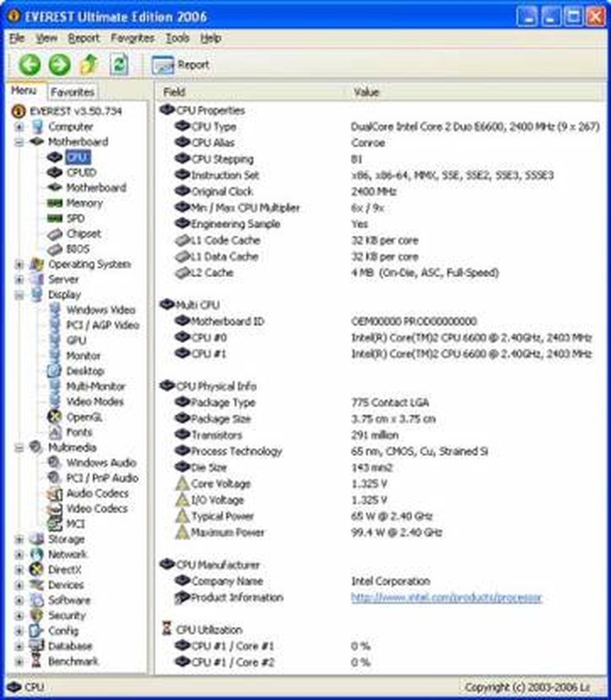Select the Windows Video tree item
This screenshot has width=611, height=700.
point(100,310)
